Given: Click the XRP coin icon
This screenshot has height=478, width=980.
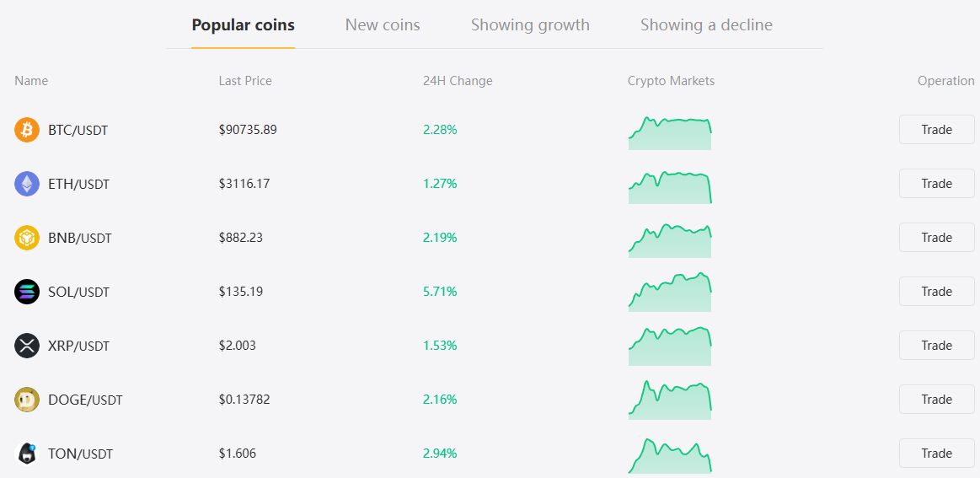Looking at the screenshot, I should click(x=27, y=346).
